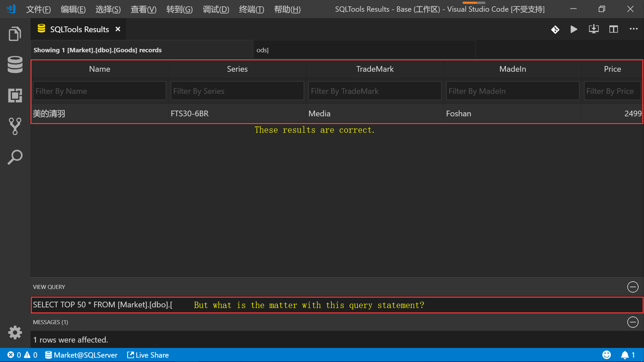The height and width of the screenshot is (362, 644).
Task: Open the Explorer view in activity bar
Action: (15, 34)
